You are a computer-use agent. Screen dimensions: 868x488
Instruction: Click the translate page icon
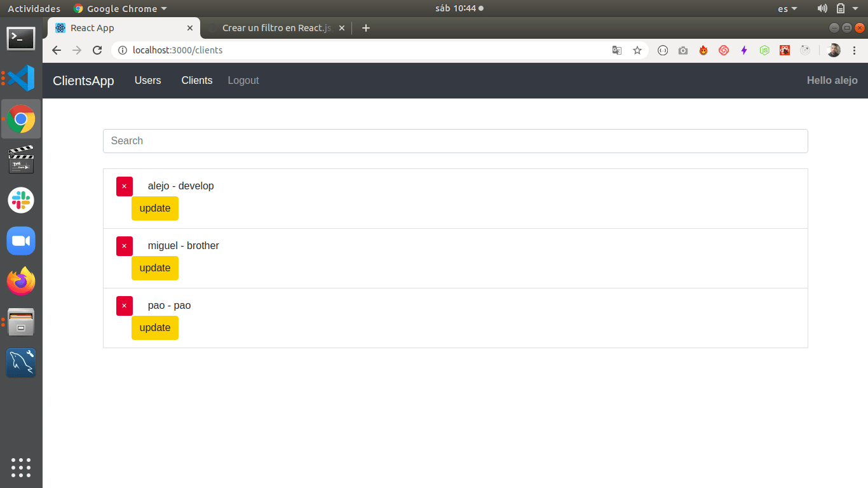[x=616, y=50]
